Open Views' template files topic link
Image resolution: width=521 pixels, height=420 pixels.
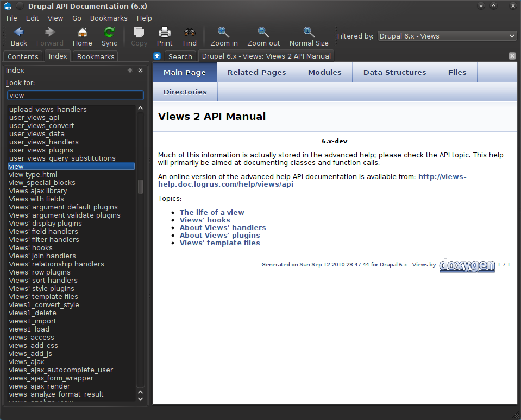click(x=219, y=243)
